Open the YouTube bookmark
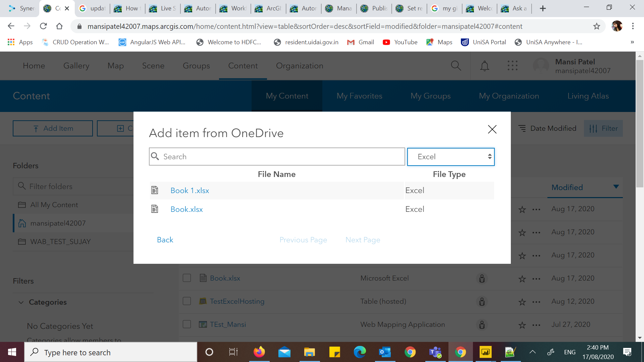644x362 pixels. click(x=400, y=42)
